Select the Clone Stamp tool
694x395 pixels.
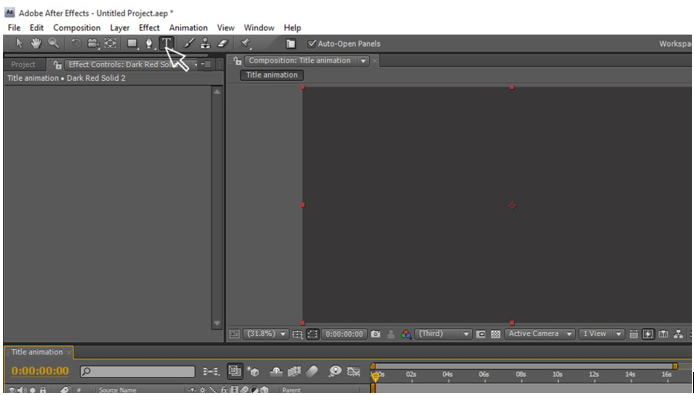click(205, 43)
